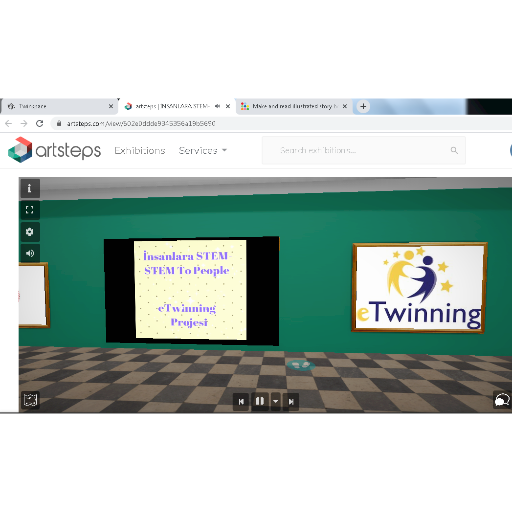Viewport: 512px width, 512px height.
Task: Expand the Services dropdown menu
Action: [203, 151]
